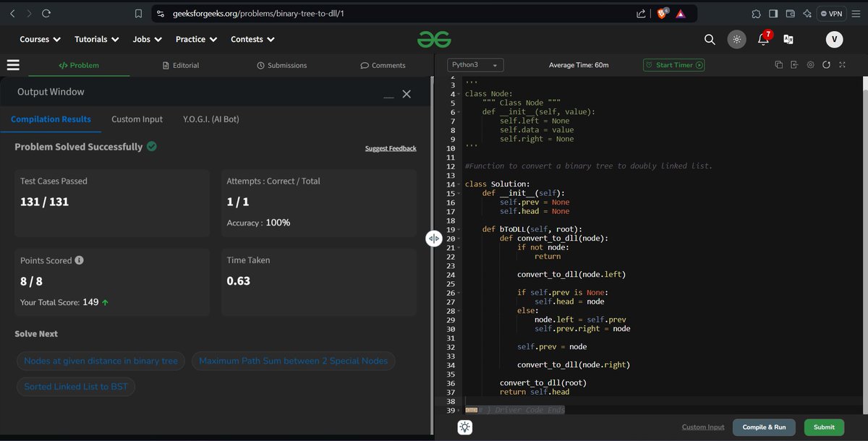This screenshot has height=441, width=868.
Task: Open site settings icon in address bar
Action: (160, 14)
